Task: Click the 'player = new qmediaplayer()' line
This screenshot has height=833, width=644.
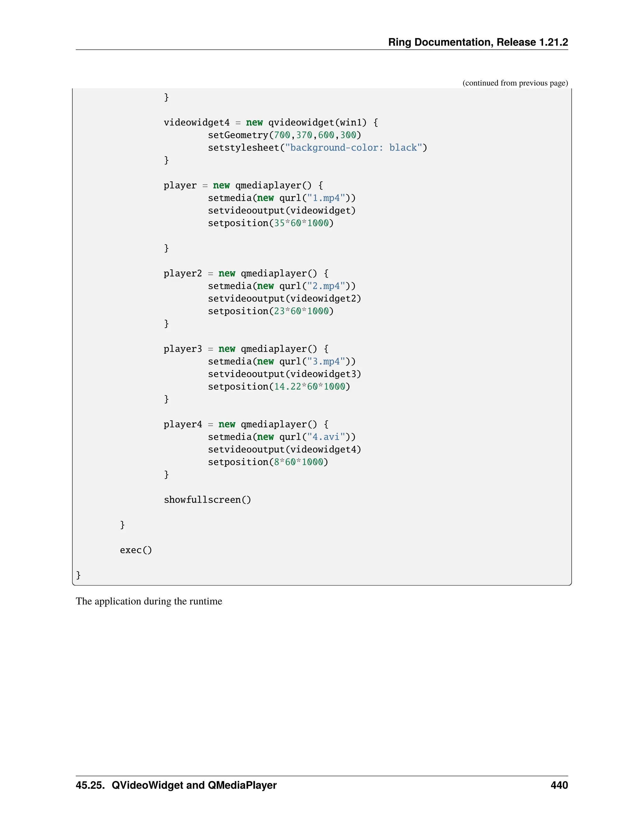Action: point(243,185)
